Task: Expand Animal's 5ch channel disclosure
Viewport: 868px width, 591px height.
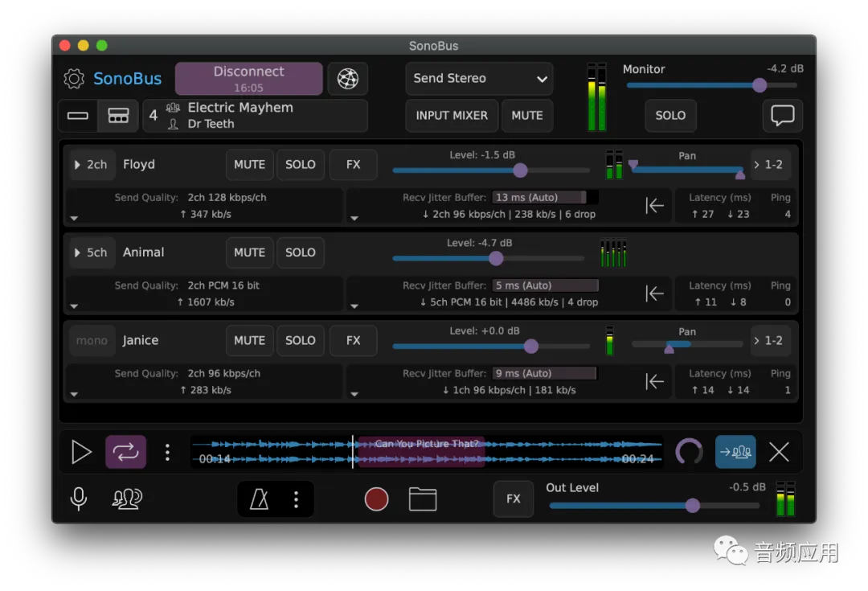Action: coord(92,252)
